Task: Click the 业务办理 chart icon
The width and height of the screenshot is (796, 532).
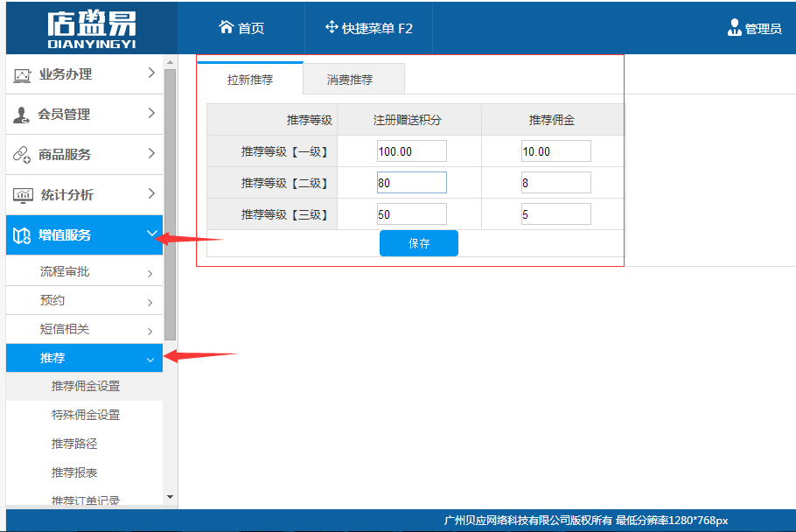Action: (22, 75)
